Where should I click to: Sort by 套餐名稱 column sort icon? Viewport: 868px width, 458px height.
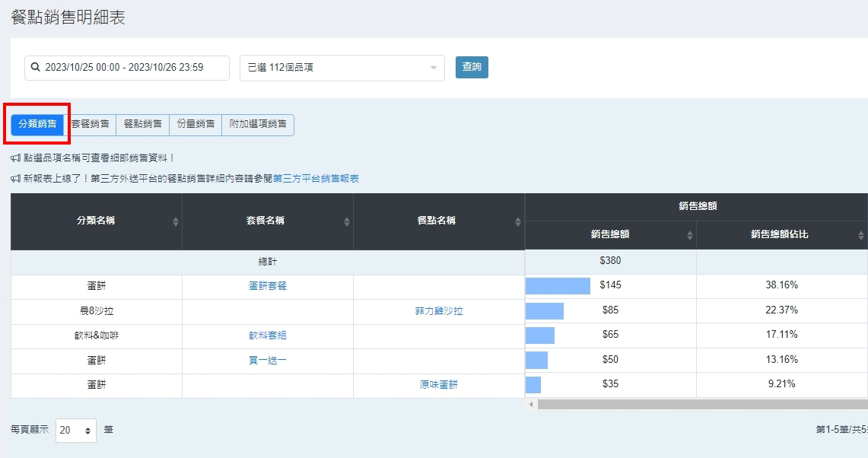point(347,221)
